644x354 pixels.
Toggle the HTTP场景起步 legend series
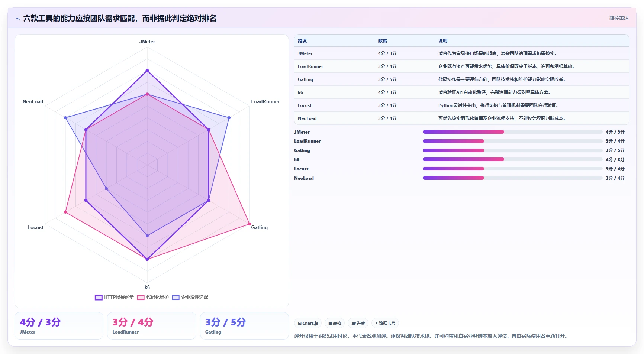(114, 297)
